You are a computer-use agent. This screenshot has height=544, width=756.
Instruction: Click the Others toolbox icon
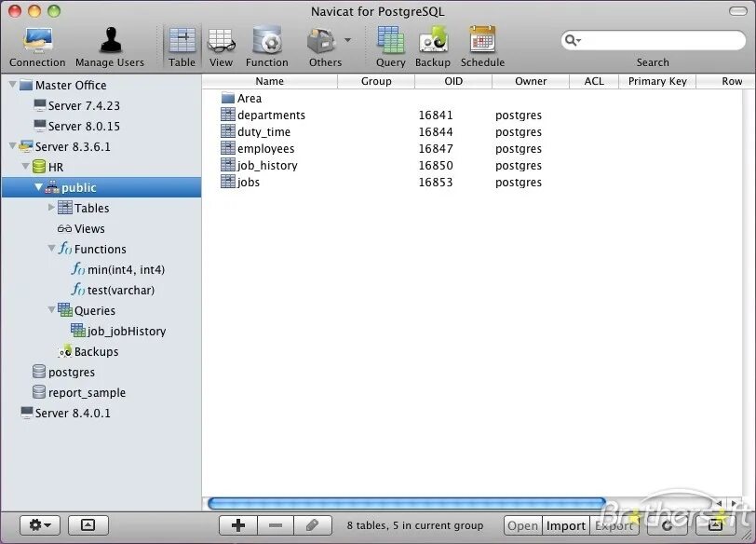[321, 41]
